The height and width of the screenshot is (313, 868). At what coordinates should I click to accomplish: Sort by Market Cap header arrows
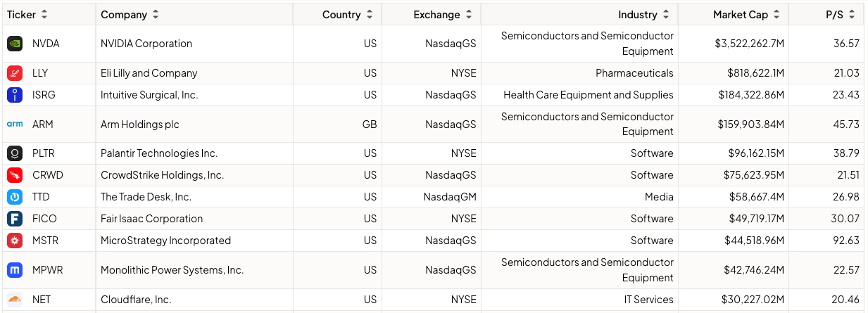coord(776,15)
